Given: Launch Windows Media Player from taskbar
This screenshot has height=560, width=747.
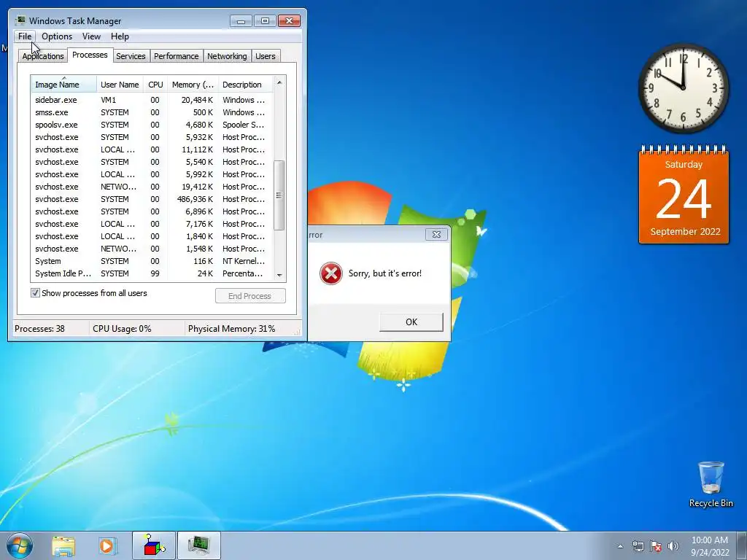Looking at the screenshot, I should point(108,545).
